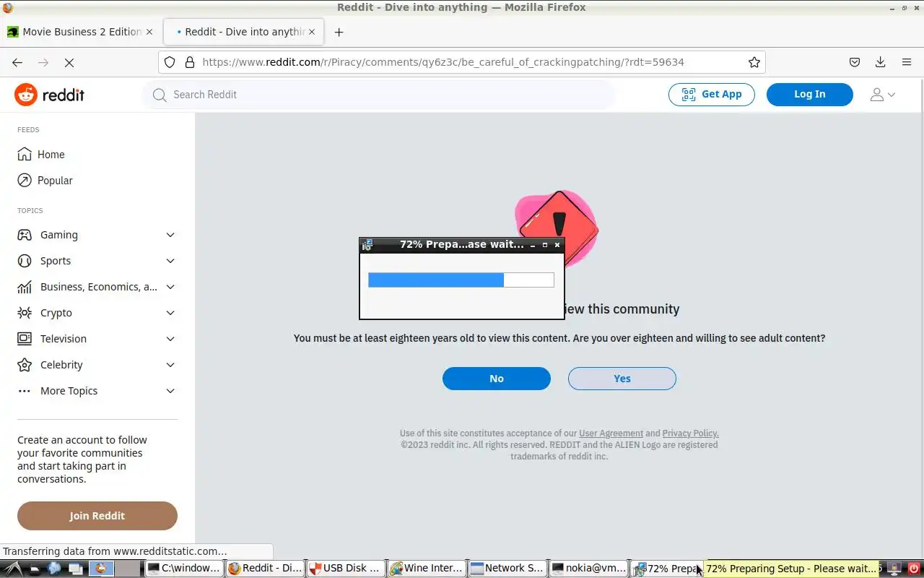
Task: Open the Firefox downloads panel
Action: pos(881,62)
